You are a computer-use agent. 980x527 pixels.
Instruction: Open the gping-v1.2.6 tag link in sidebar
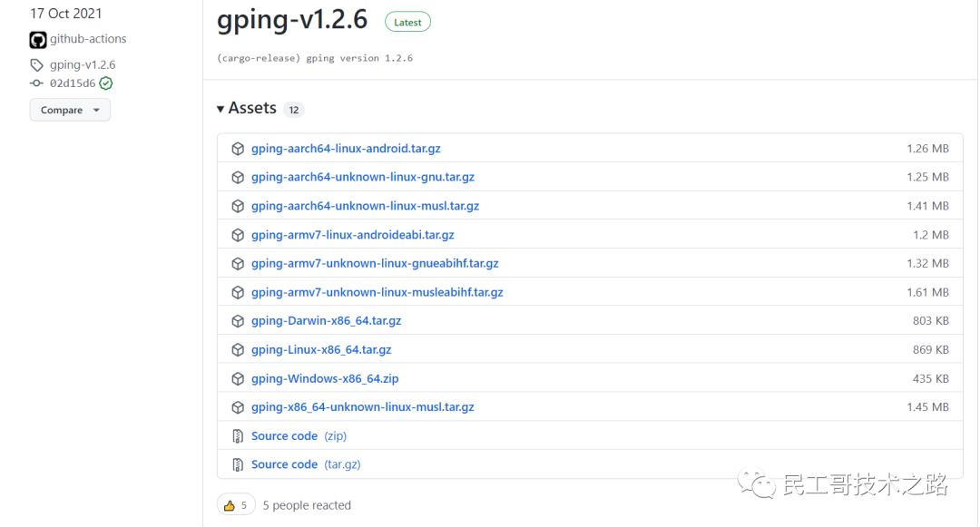click(83, 65)
